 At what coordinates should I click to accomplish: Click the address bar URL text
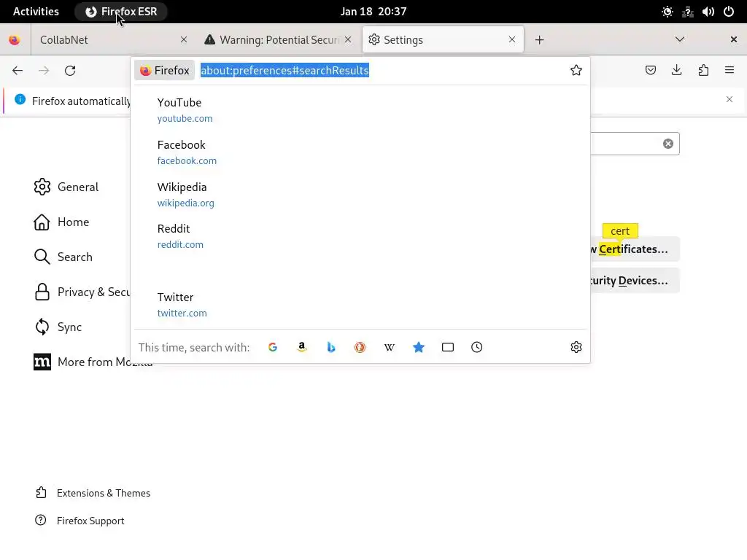285,71
